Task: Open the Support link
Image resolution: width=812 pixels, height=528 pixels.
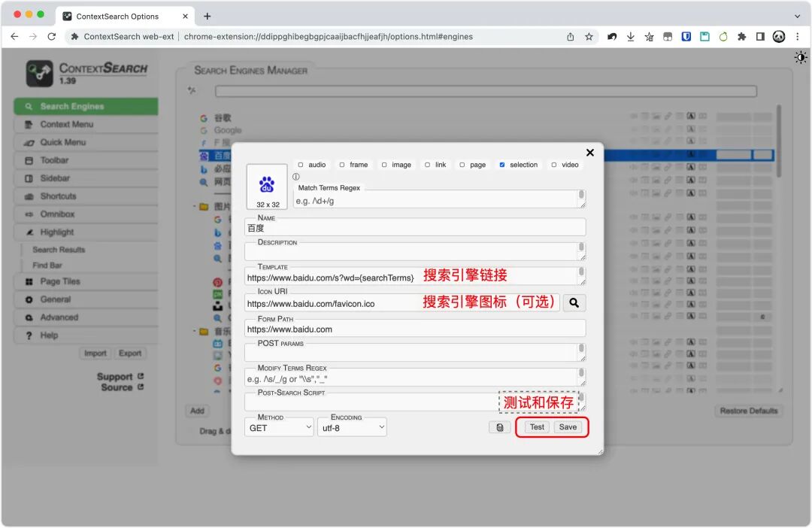Action: click(120, 377)
